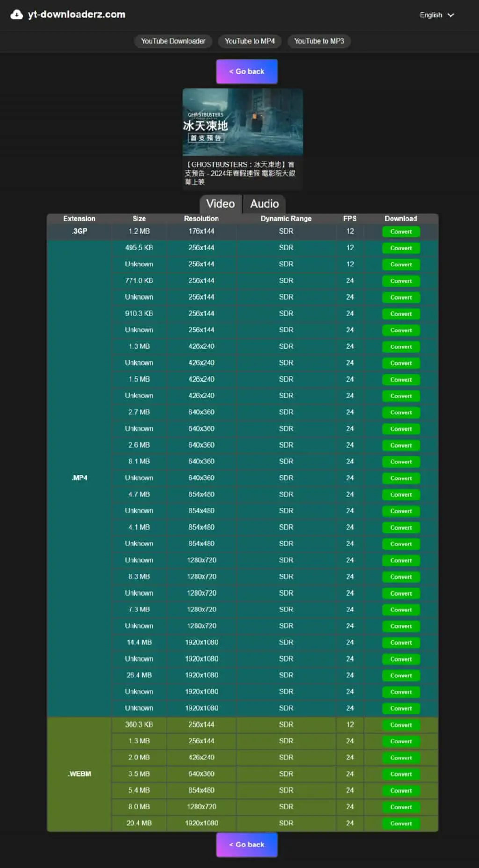Image resolution: width=479 pixels, height=868 pixels.
Task: Click the Download column header
Action: pyautogui.click(x=401, y=219)
